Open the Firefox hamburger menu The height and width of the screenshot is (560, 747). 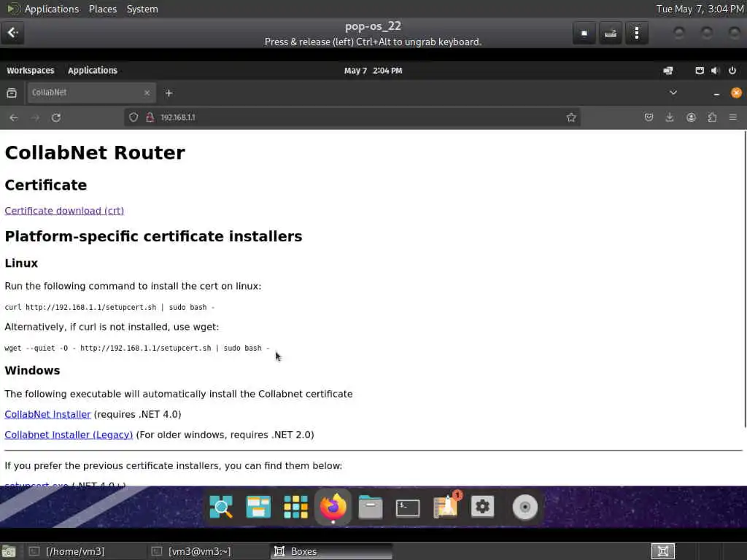coord(732,117)
